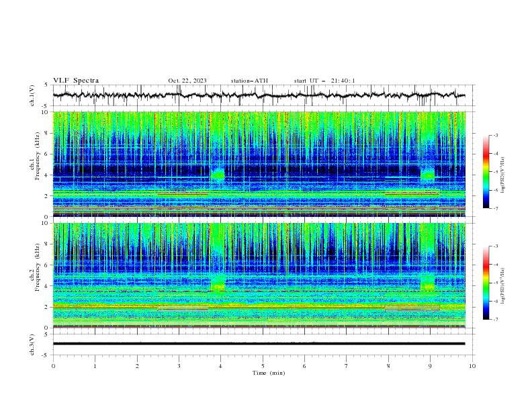
Task: Click the ch.1 burst near 4 kHz at minute 4
Action: point(218,175)
